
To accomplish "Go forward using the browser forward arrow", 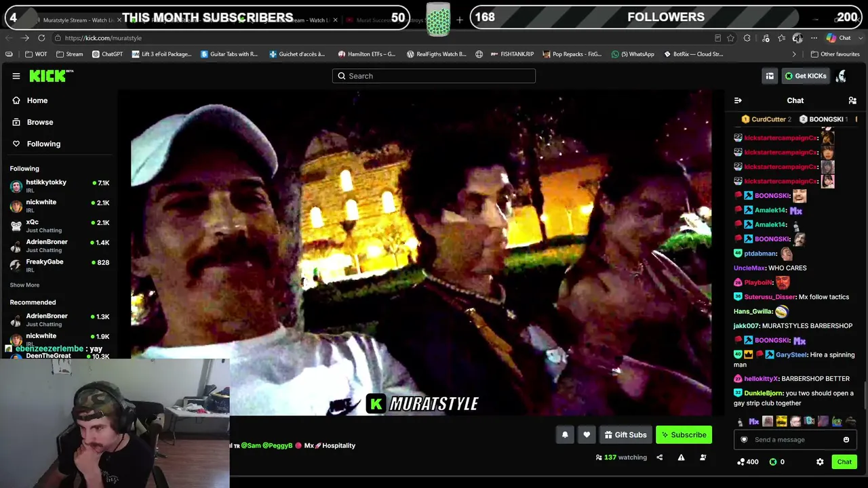I will (25, 38).
